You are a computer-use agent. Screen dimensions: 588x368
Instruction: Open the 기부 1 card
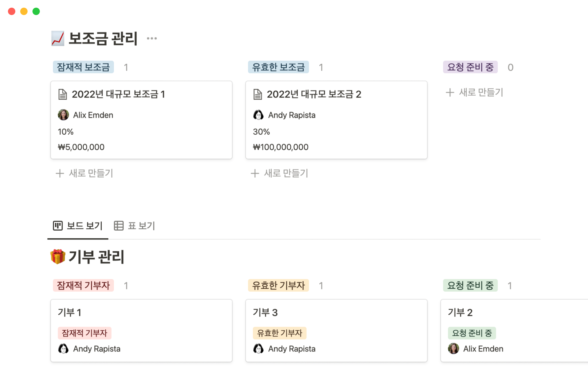pyautogui.click(x=70, y=312)
